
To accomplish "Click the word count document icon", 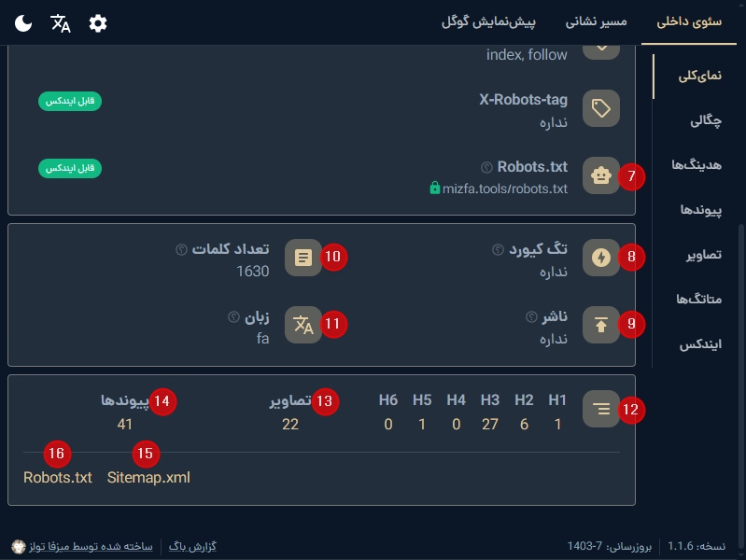I will [303, 258].
